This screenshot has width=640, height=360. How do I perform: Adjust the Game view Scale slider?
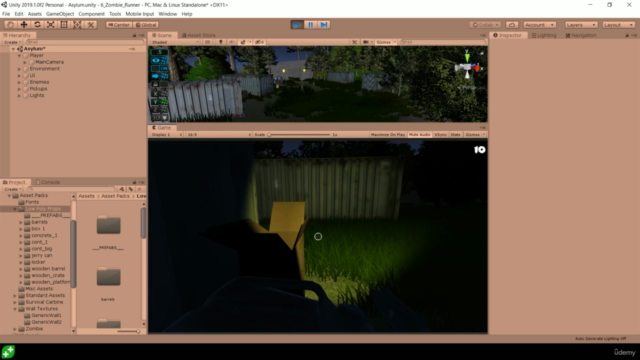coord(299,135)
